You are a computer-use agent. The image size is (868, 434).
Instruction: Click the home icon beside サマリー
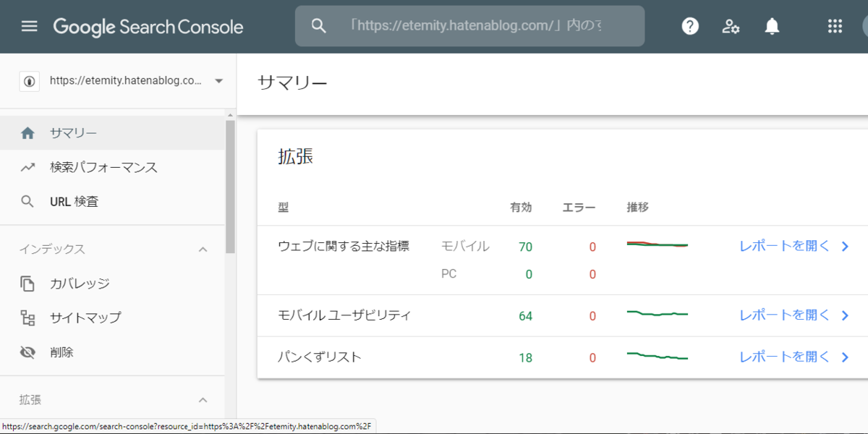tap(28, 133)
